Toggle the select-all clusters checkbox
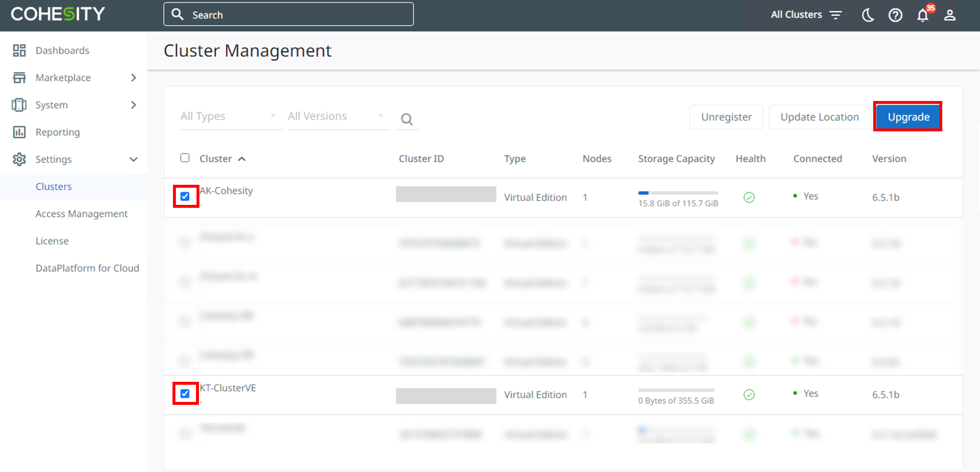This screenshot has height=472, width=980. click(185, 158)
